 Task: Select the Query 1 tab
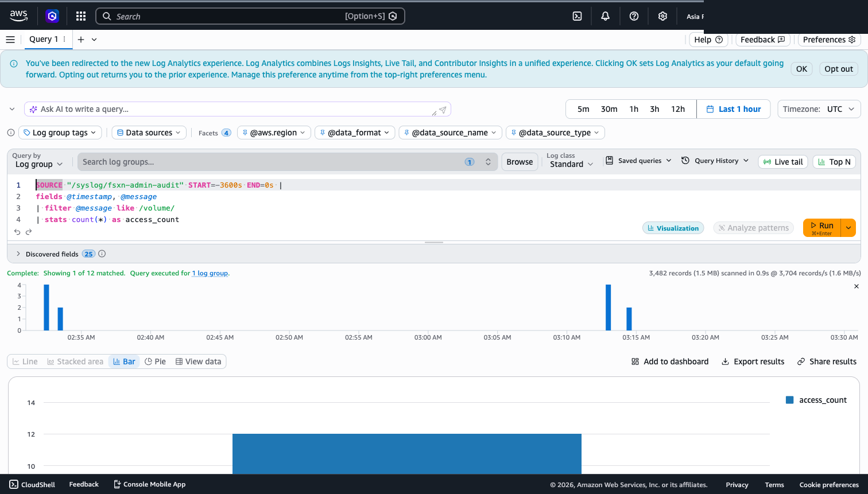point(44,40)
